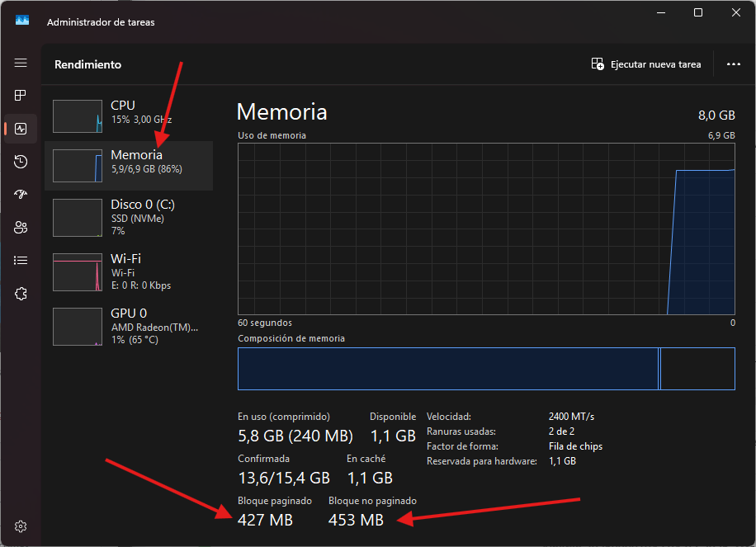Click the Rendimiento page heading
The image size is (756, 547).
87,64
